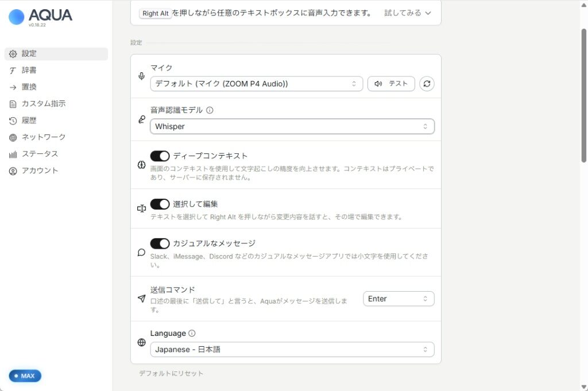
Task: Click the brain icon for ディープコンテキスト
Action: [141, 165]
